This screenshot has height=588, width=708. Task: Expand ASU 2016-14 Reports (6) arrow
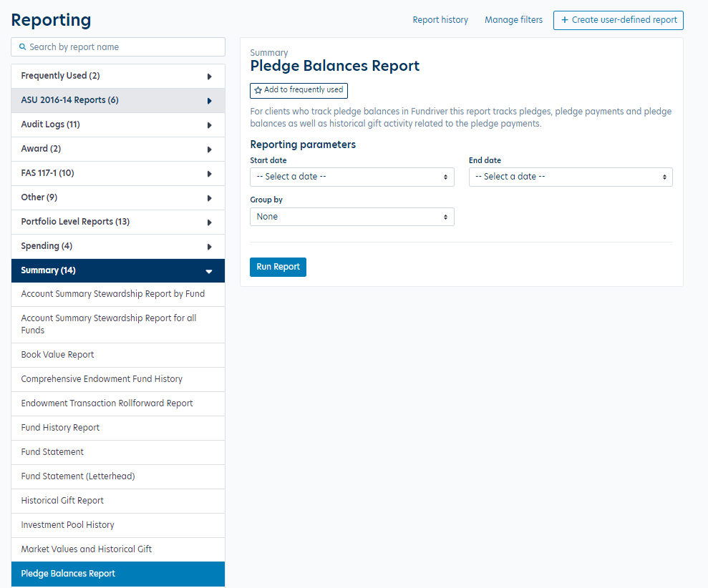210,101
